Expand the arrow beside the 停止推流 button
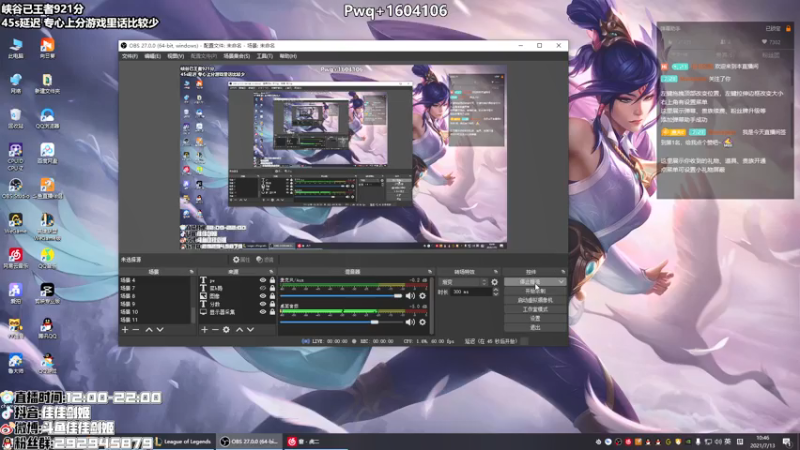 pyautogui.click(x=561, y=282)
